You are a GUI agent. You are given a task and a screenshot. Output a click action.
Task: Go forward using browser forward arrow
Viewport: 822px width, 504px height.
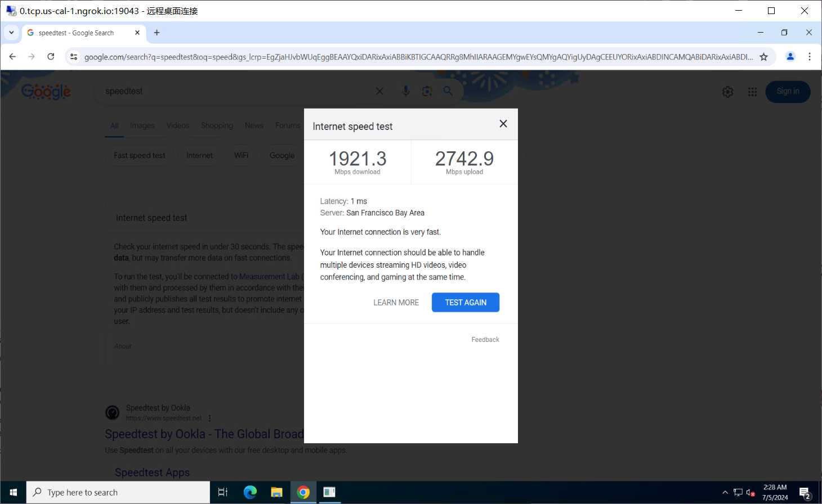(32, 56)
